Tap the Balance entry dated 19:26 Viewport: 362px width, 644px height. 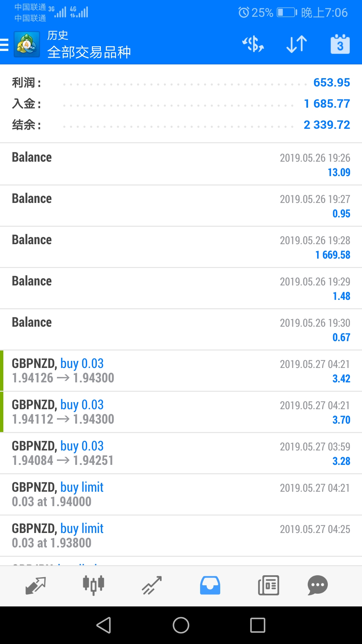tap(181, 164)
